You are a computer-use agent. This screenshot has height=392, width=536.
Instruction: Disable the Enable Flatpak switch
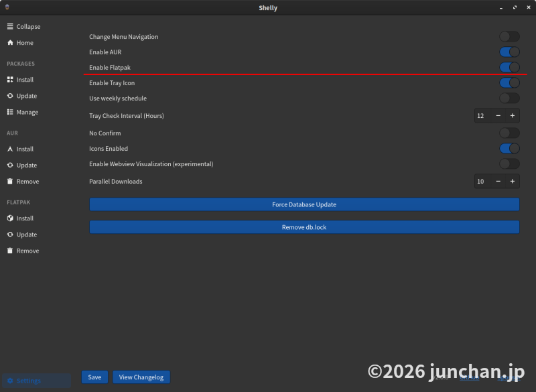509,67
